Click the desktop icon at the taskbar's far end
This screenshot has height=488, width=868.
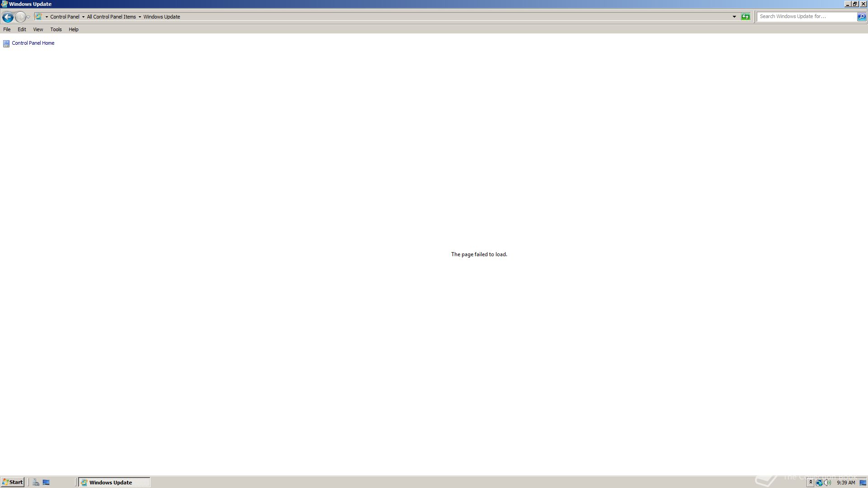coord(863,483)
